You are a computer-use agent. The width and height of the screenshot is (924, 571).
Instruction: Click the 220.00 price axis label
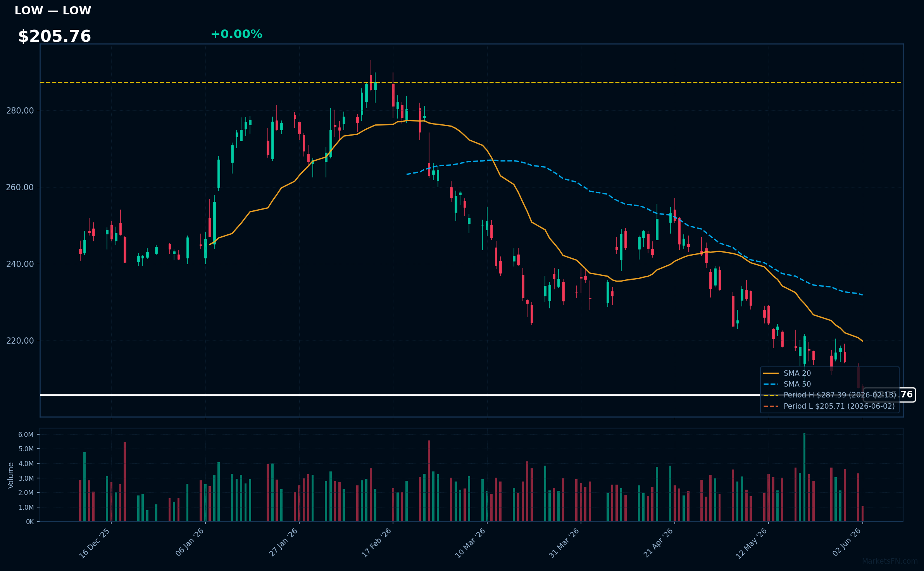pyautogui.click(x=20, y=341)
